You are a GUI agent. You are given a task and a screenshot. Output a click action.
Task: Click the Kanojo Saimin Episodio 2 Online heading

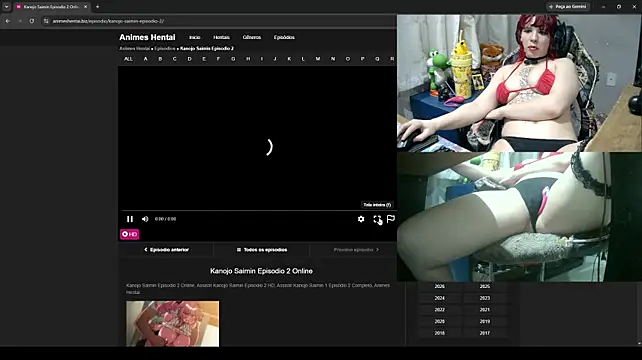(x=261, y=271)
